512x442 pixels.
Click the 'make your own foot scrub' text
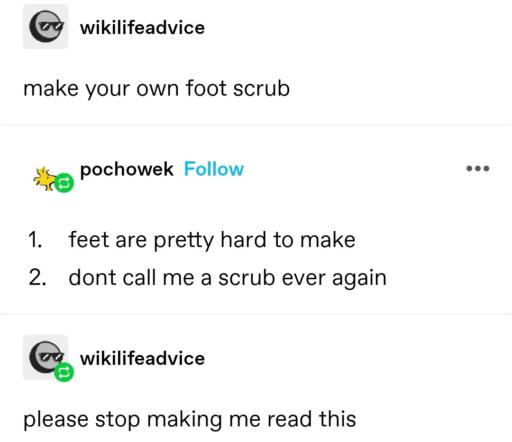156,89
